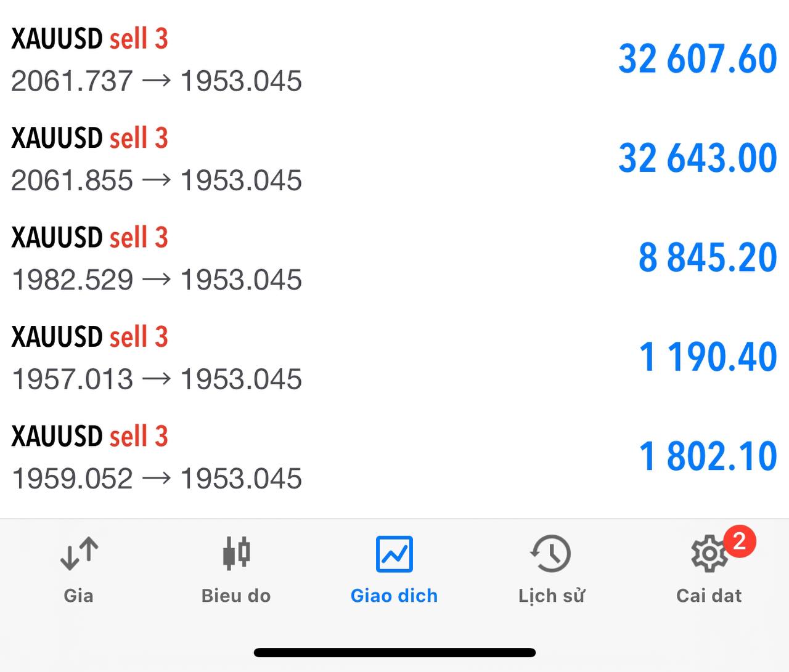Open the Lịch sử clock history icon
Screen dimensions: 789x672
coord(550,553)
